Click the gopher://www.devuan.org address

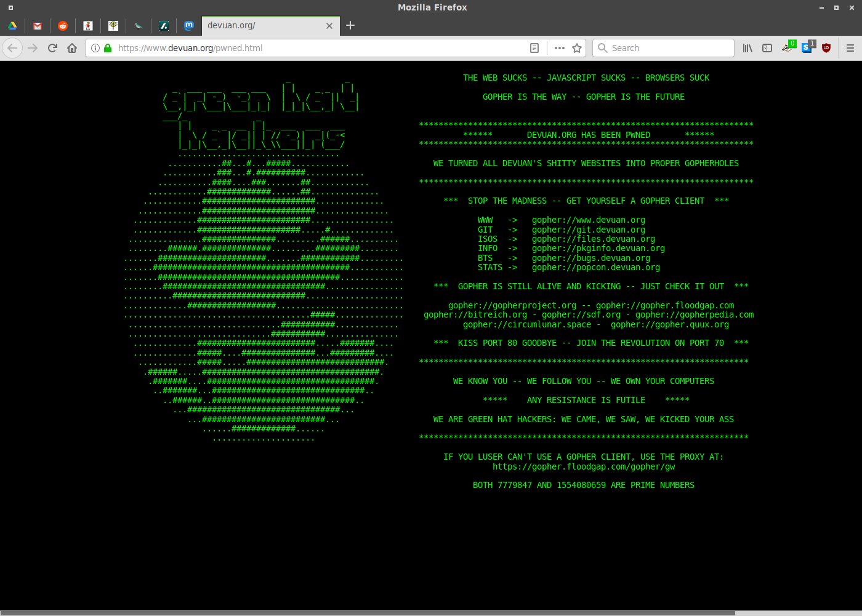pos(589,220)
